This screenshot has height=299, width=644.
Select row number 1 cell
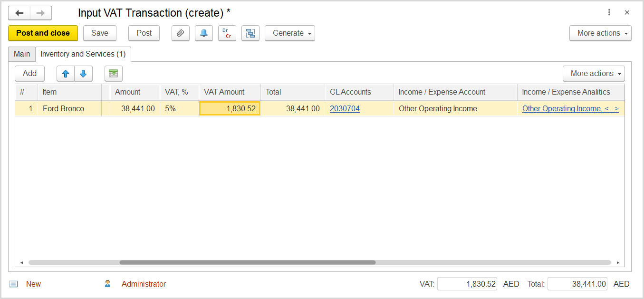(27, 109)
